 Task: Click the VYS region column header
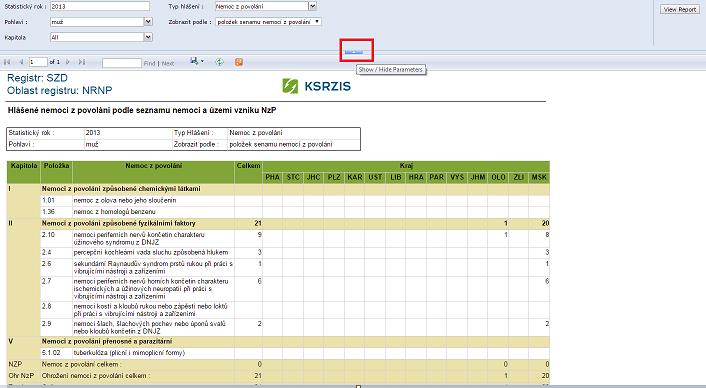(457, 177)
